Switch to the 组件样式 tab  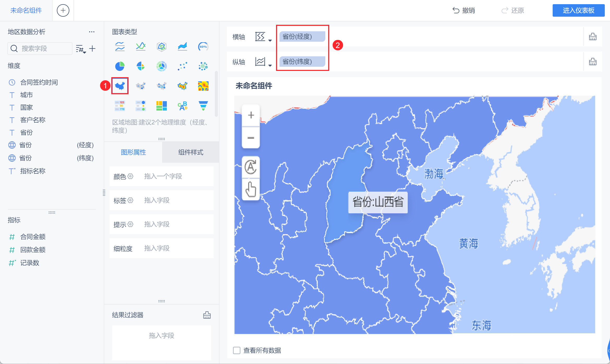click(x=191, y=152)
